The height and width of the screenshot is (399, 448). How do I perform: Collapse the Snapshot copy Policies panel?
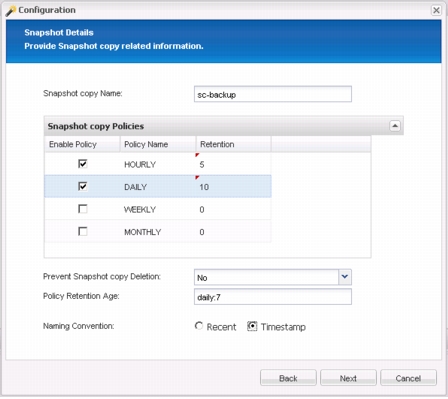(x=395, y=126)
